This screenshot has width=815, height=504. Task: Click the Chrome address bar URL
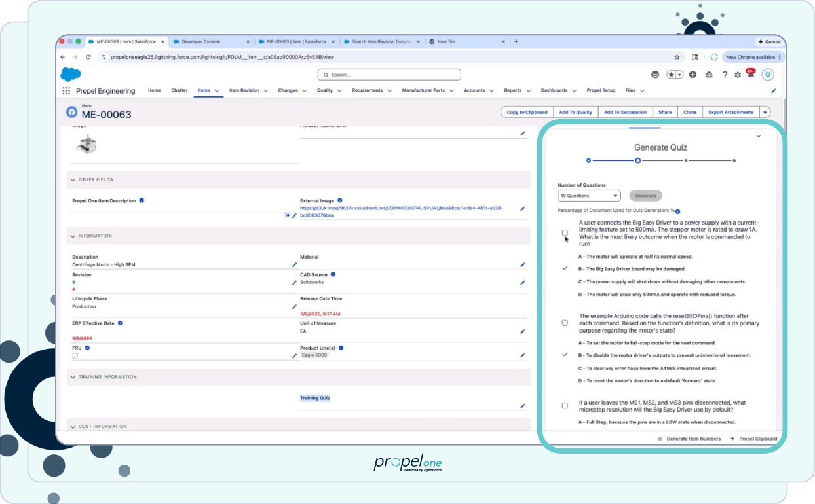pyautogui.click(x=222, y=57)
